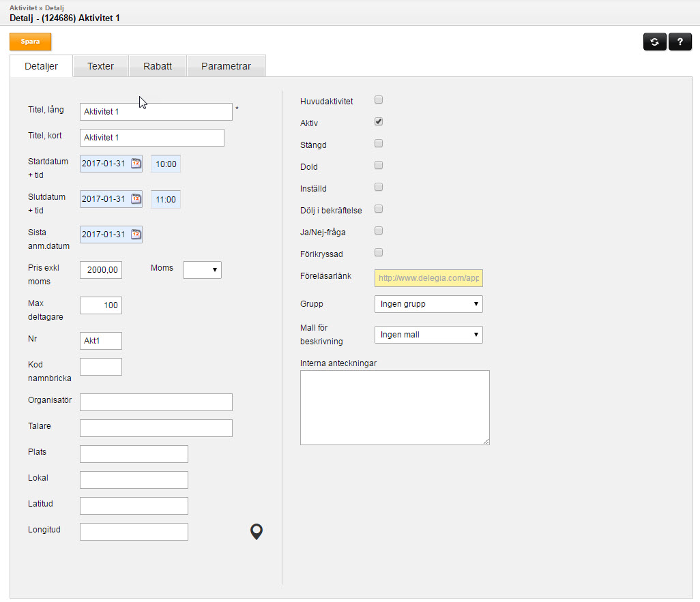Enable Dölj i bekräftelse checkbox
700x602 pixels.
[x=379, y=209]
